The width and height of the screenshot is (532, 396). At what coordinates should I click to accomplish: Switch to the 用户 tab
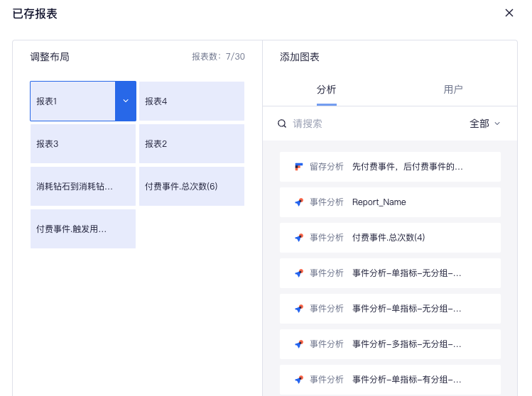pyautogui.click(x=453, y=89)
